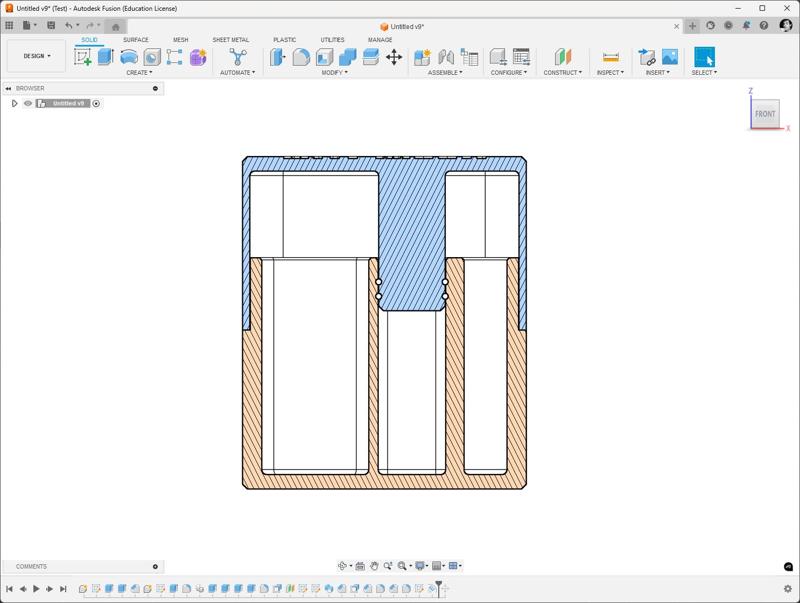Click the Configure Model icon
Image resolution: width=800 pixels, height=603 pixels.
pos(498,57)
